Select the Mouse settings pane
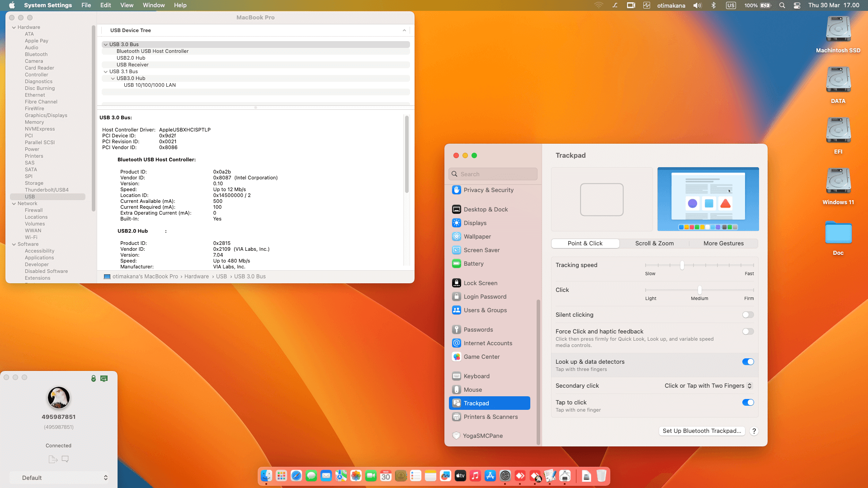The width and height of the screenshot is (868, 488). click(472, 389)
